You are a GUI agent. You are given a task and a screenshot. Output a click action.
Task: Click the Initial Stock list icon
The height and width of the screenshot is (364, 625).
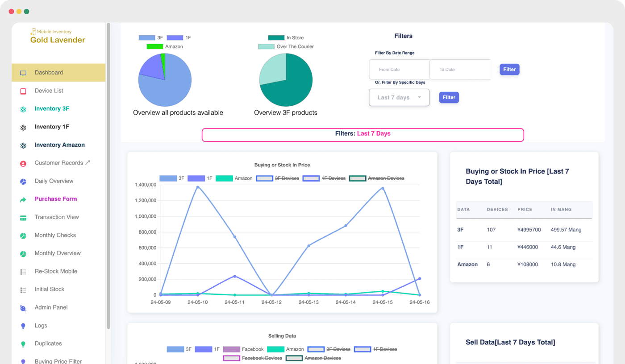pyautogui.click(x=23, y=290)
